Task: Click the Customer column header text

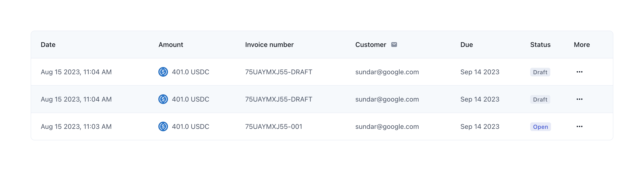Action: (370, 45)
